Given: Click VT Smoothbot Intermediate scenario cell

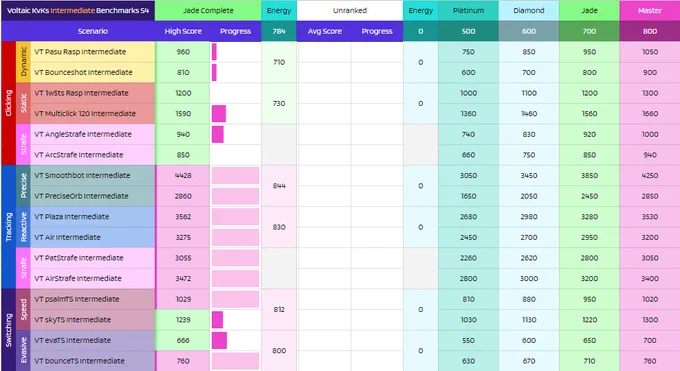Looking at the screenshot, I should pyautogui.click(x=92, y=175).
